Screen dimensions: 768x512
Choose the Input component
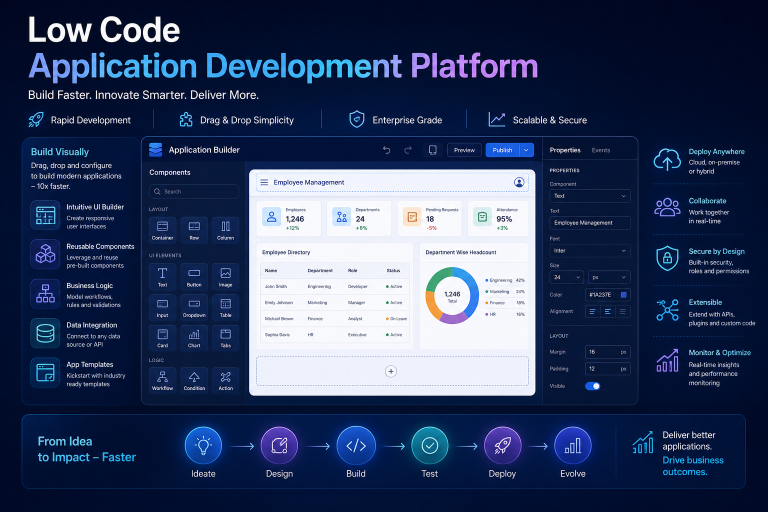click(x=163, y=307)
